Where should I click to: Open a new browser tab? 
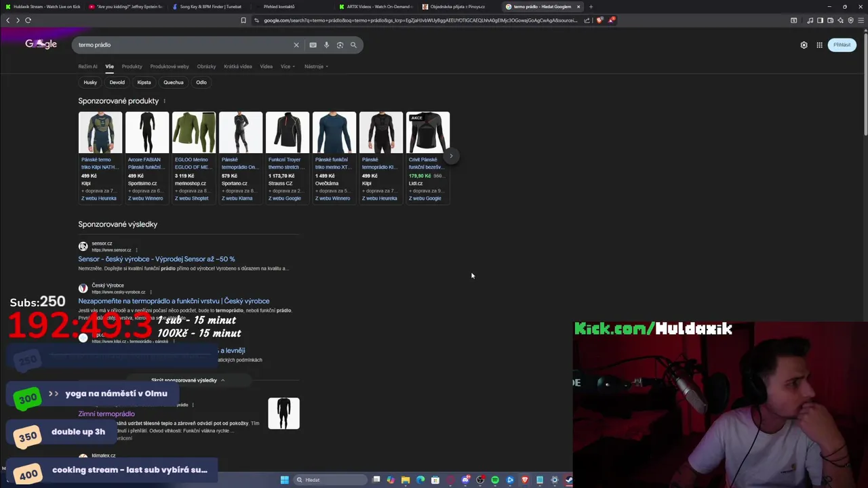pyautogui.click(x=591, y=7)
